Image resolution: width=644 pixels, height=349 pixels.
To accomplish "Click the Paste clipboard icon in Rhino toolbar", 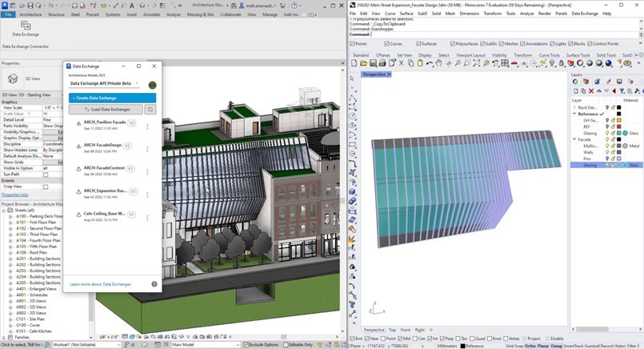I will [420, 63].
